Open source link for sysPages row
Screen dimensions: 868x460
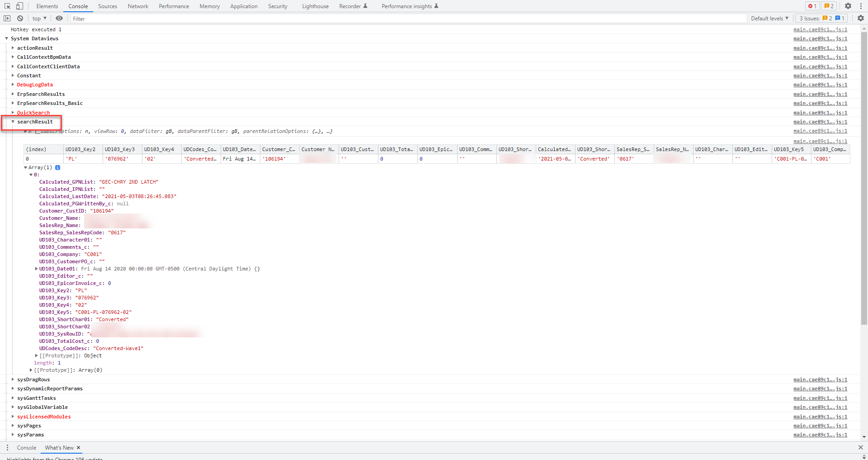coord(821,426)
